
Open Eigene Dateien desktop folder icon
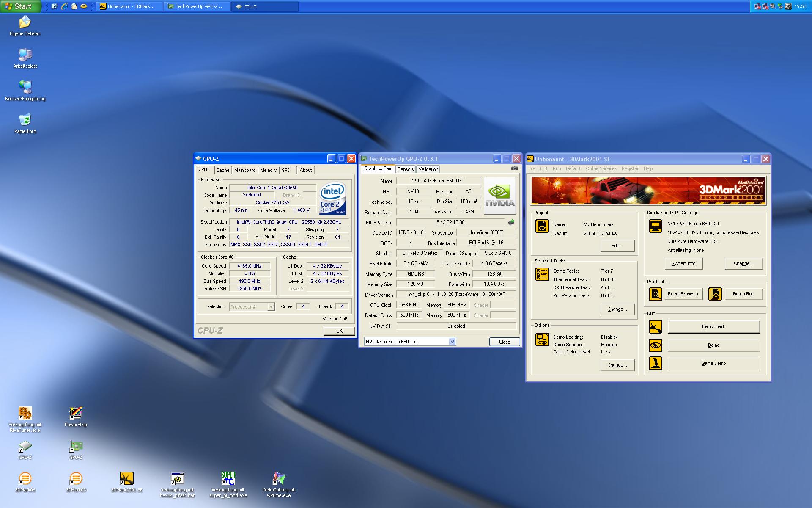pyautogui.click(x=25, y=22)
